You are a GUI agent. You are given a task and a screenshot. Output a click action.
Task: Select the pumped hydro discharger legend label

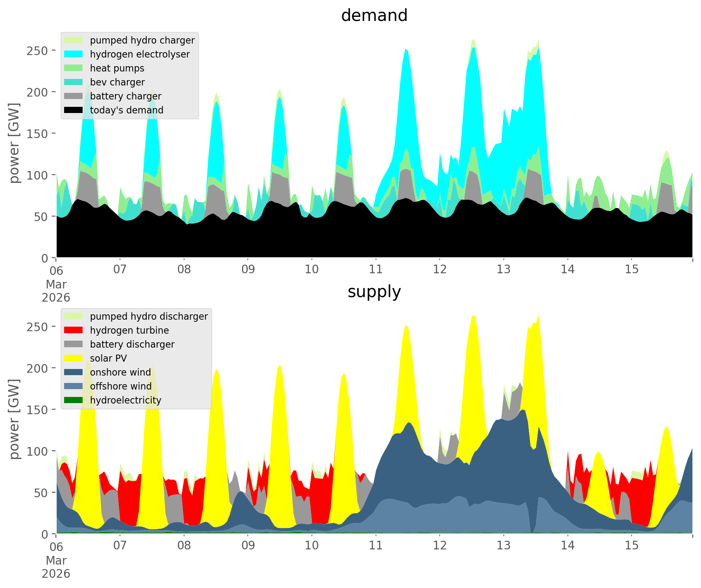[149, 316]
